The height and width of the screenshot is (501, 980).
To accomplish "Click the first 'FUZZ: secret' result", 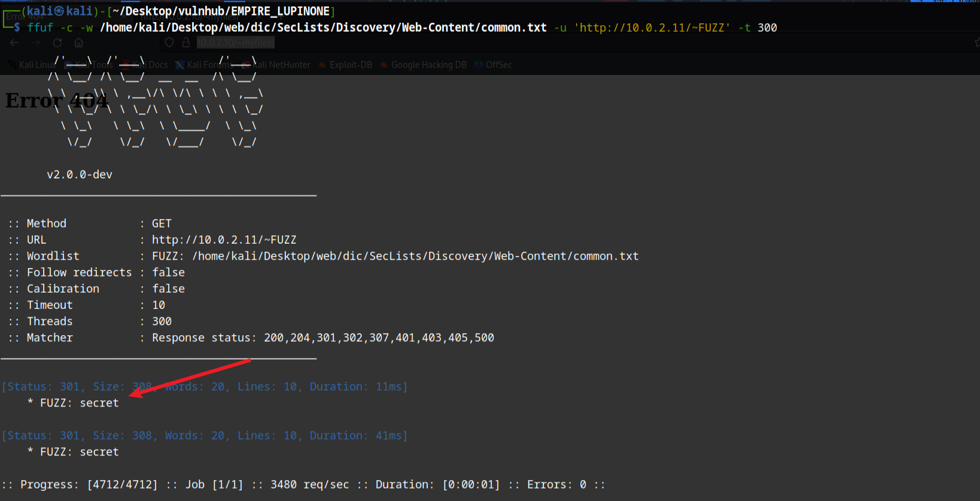I will (79, 403).
